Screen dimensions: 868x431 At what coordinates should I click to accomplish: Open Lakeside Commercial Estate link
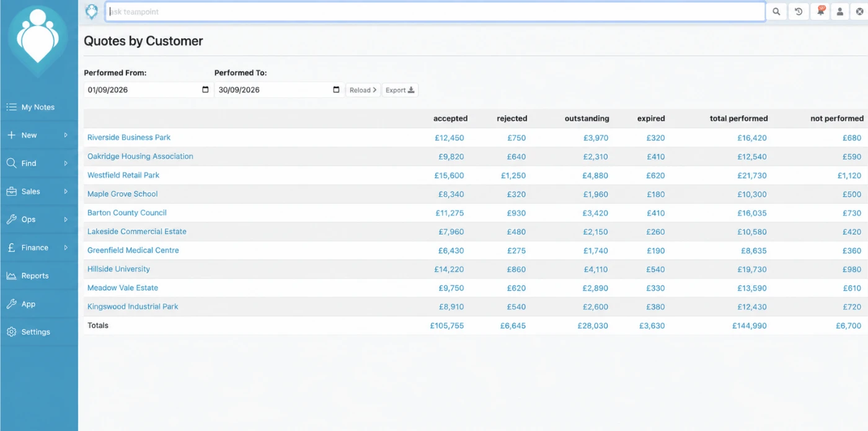137,231
